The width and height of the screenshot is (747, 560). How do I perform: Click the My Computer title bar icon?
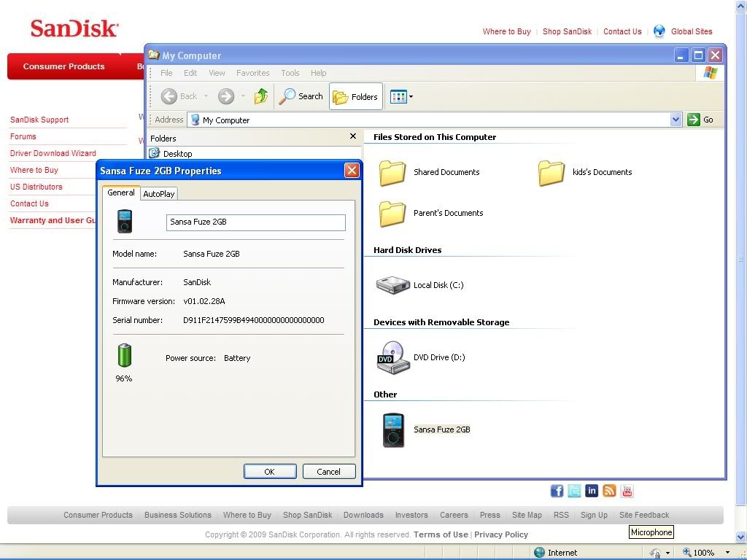click(x=153, y=55)
